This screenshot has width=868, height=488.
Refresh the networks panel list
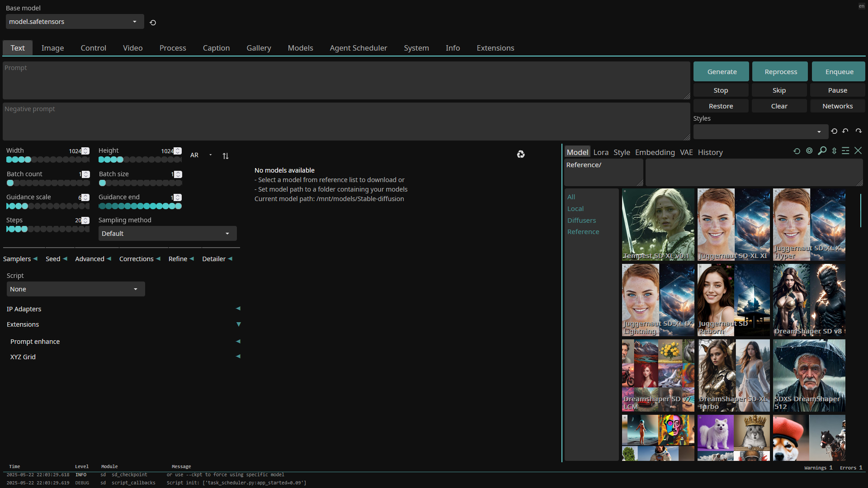pyautogui.click(x=797, y=151)
